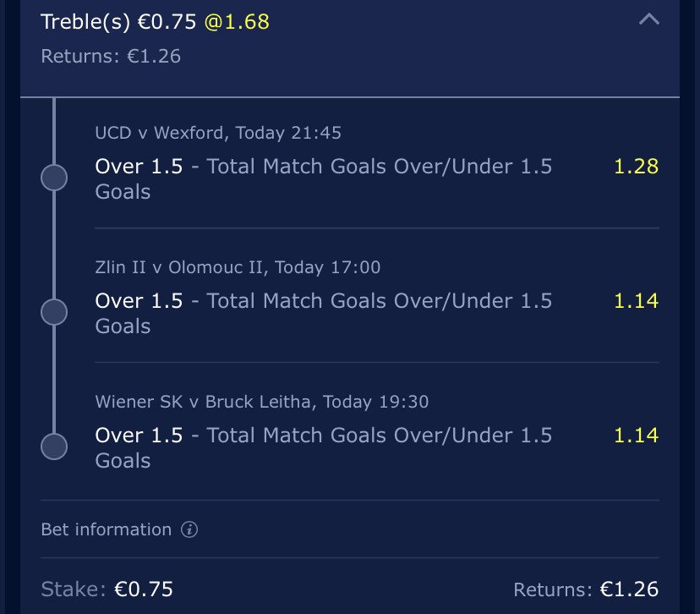Click the 1.14 odds for Wiener SK match
The width and height of the screenshot is (700, 614).
tap(636, 436)
